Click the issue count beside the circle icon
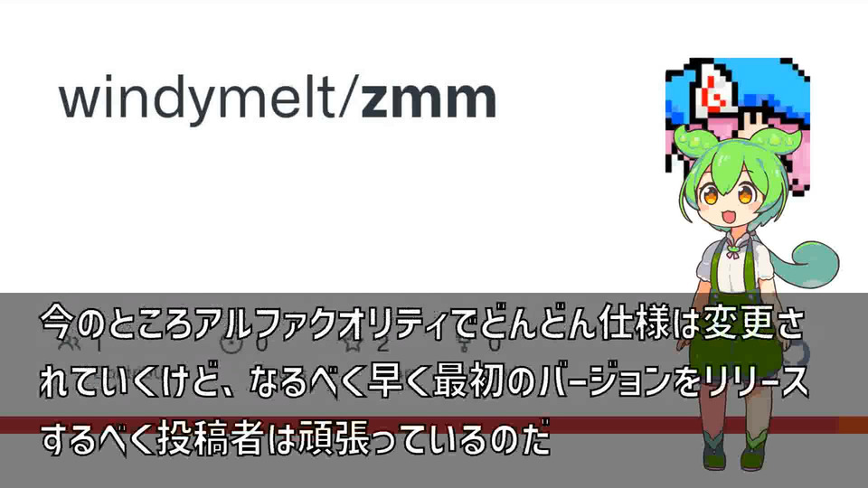 coord(261,346)
